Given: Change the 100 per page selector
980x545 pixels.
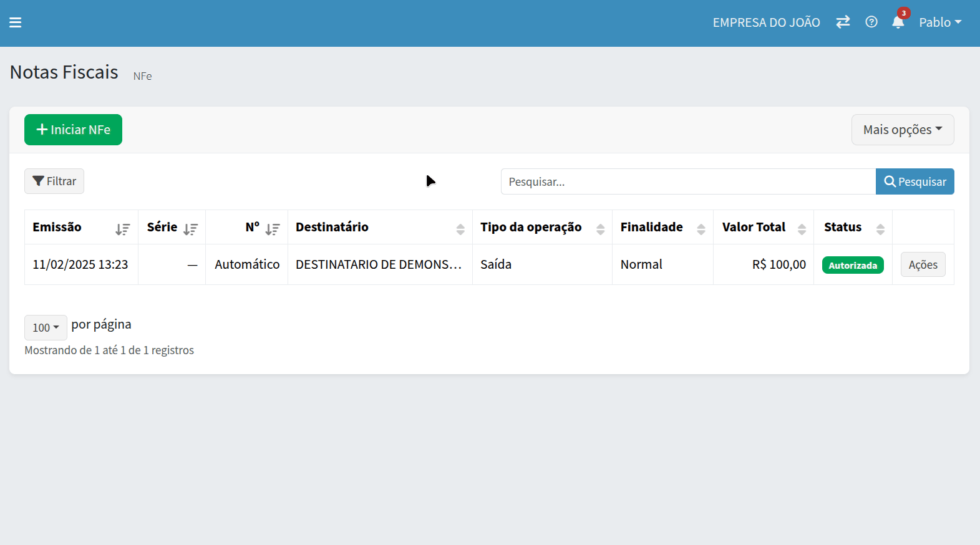Looking at the screenshot, I should (46, 327).
